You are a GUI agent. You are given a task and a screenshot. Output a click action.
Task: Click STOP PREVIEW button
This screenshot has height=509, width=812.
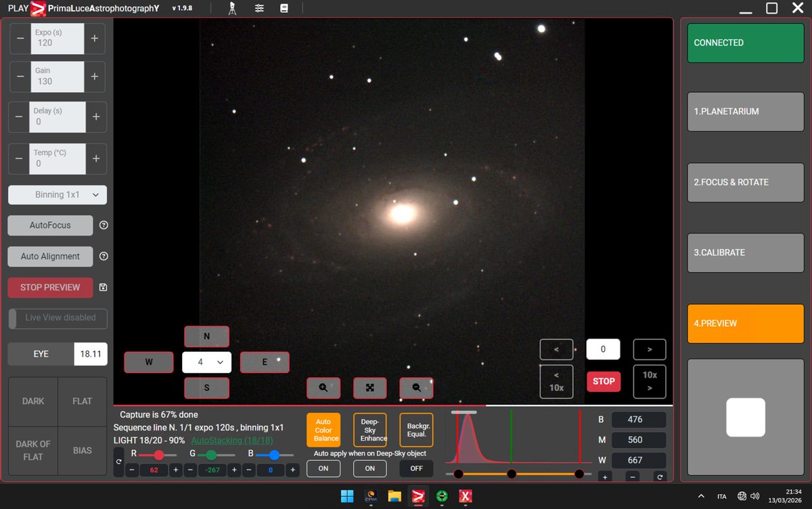(50, 288)
